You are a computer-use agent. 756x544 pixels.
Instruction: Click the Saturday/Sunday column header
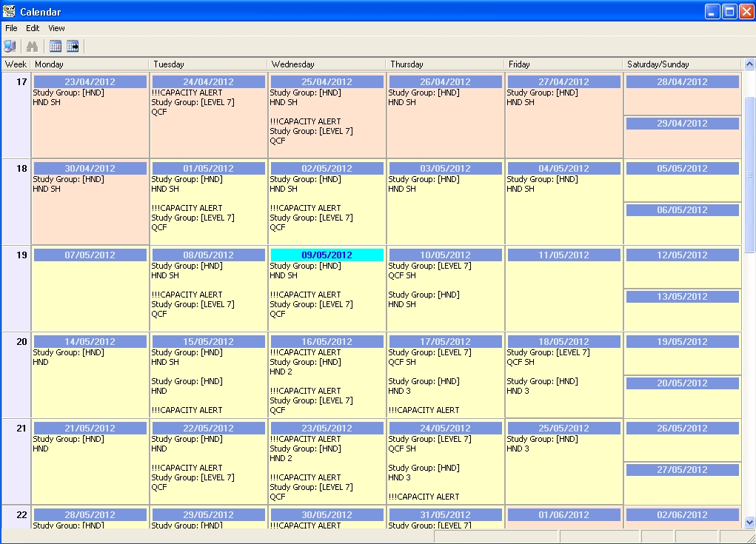point(682,64)
